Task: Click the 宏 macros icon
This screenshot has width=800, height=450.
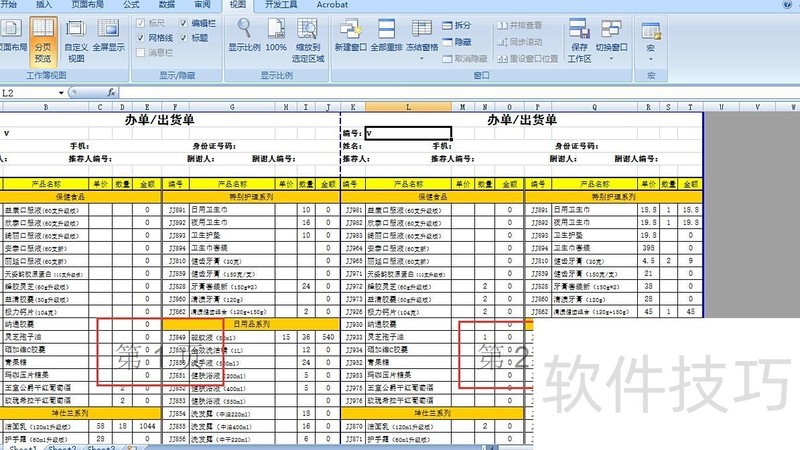Action: point(651,33)
